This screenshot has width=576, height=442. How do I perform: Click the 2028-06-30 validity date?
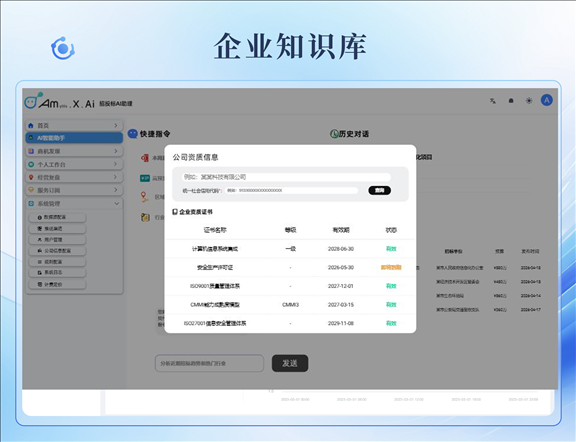tap(341, 249)
